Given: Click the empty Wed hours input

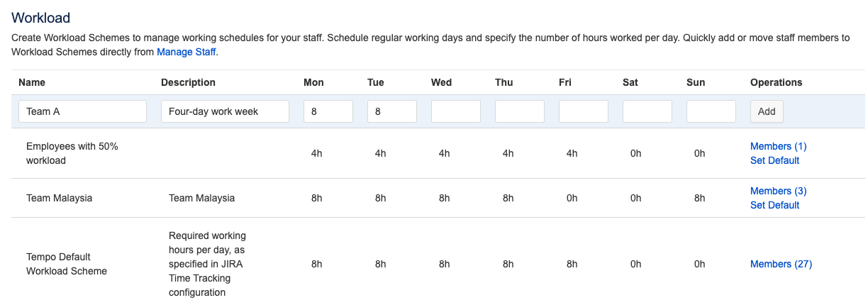Looking at the screenshot, I should pos(455,111).
